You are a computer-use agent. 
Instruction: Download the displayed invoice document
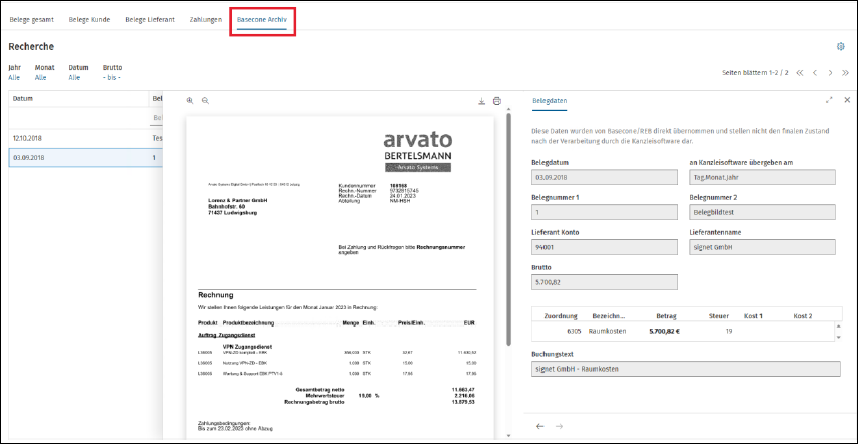(x=482, y=101)
